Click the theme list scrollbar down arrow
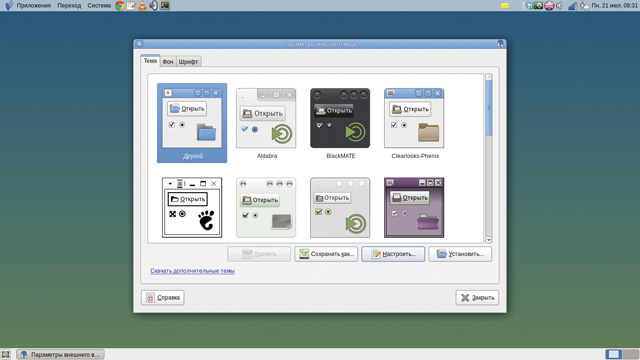640x360 pixels. [x=489, y=240]
